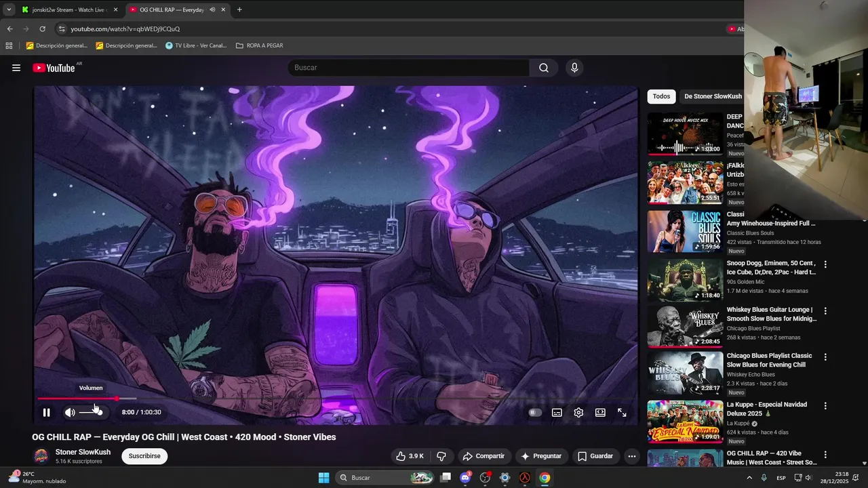Go to the YouTube home logo
This screenshot has height=488, width=868.
54,68
